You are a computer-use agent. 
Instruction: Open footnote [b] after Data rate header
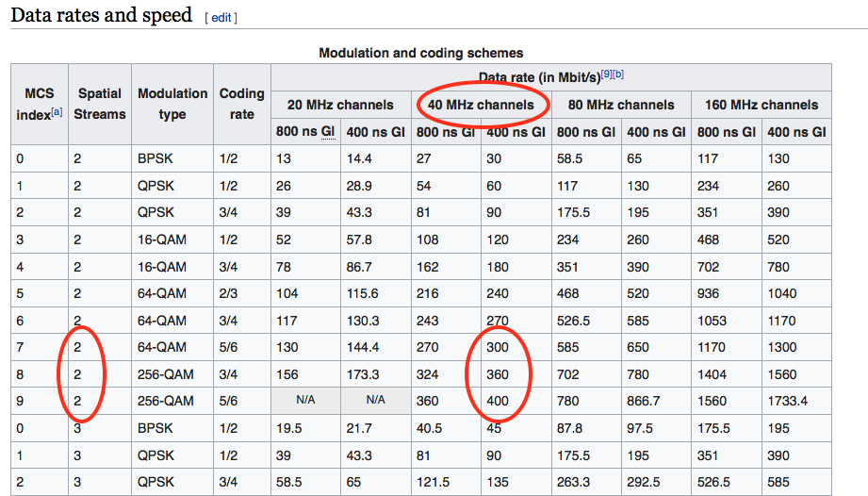pos(618,74)
